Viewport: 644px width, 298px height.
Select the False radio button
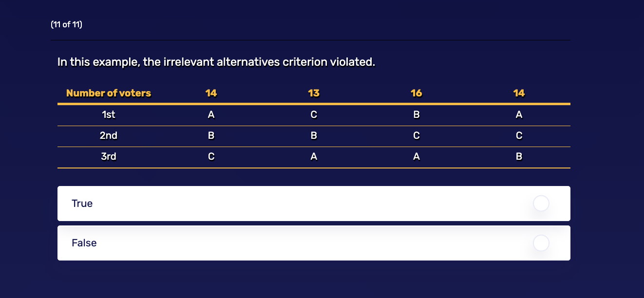(541, 243)
